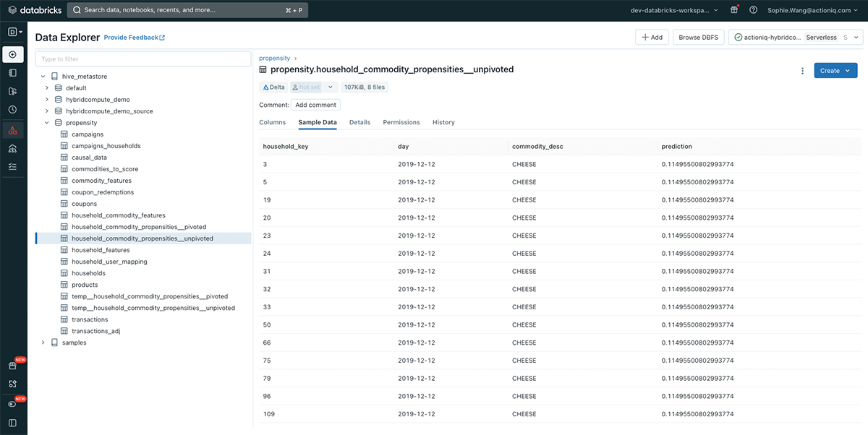Switch to the Permissions tab
Viewport: 868px width, 435px height.
pyautogui.click(x=401, y=122)
